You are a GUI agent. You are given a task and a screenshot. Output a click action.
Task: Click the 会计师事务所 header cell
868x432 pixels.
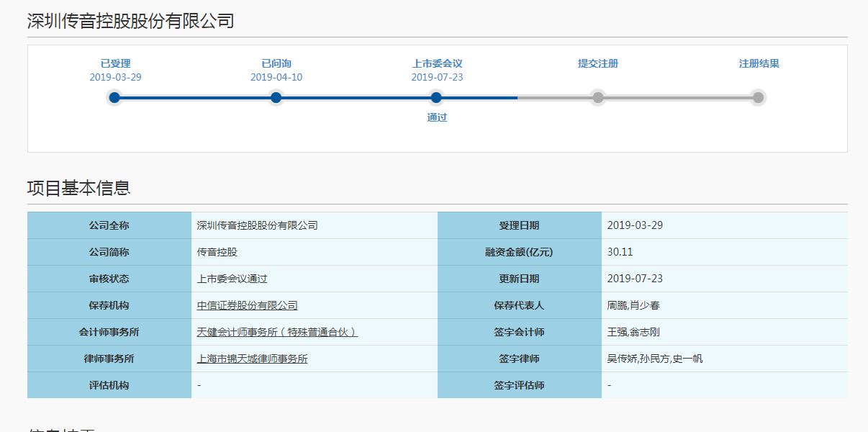point(109,332)
